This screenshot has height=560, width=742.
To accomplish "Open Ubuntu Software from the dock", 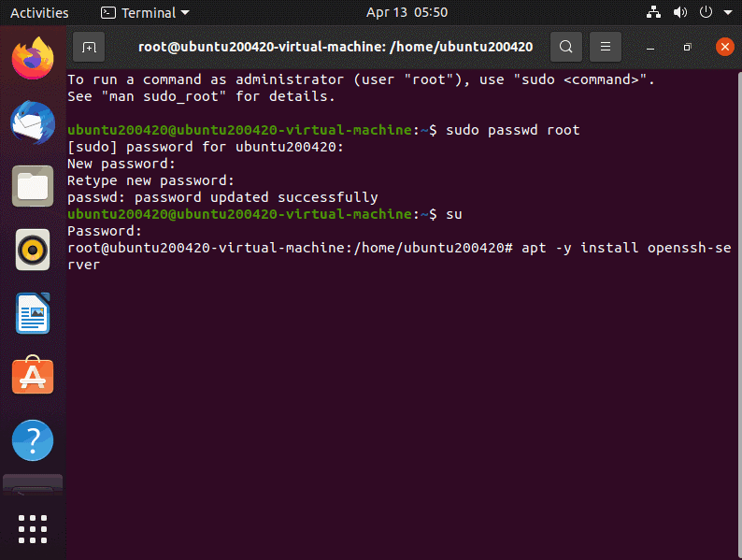I will 33,375.
